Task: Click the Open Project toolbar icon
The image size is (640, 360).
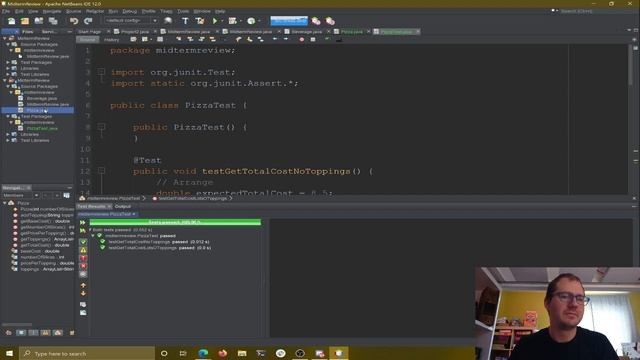Action: (x=39, y=21)
